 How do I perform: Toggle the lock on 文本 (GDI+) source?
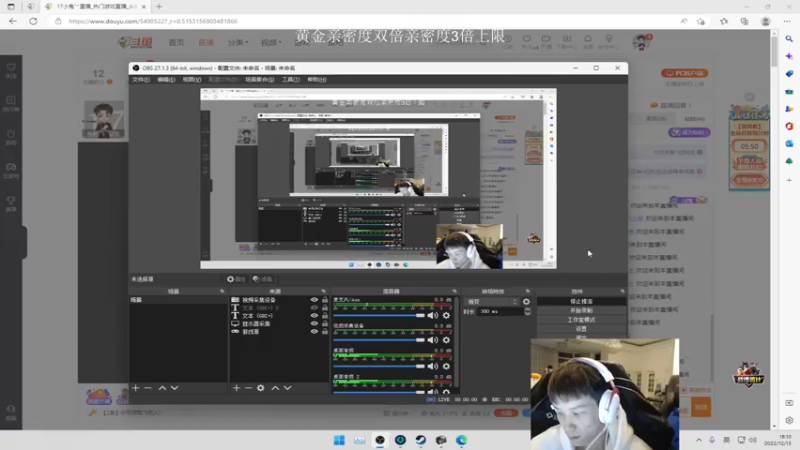coord(325,315)
